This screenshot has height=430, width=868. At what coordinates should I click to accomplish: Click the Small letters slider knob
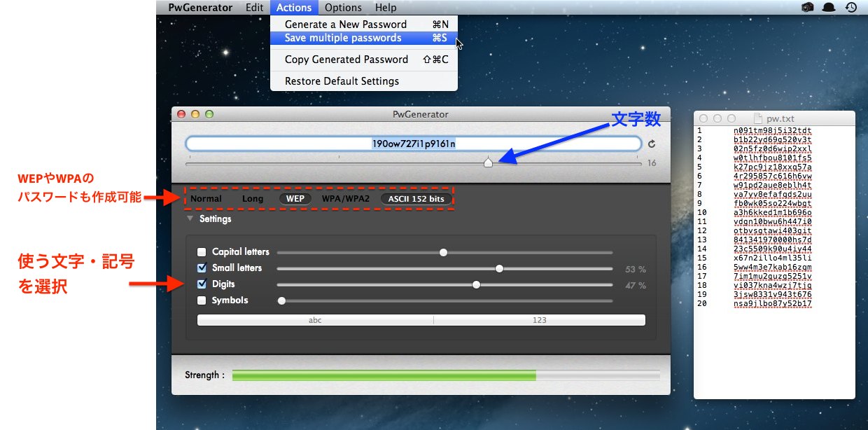[499, 268]
